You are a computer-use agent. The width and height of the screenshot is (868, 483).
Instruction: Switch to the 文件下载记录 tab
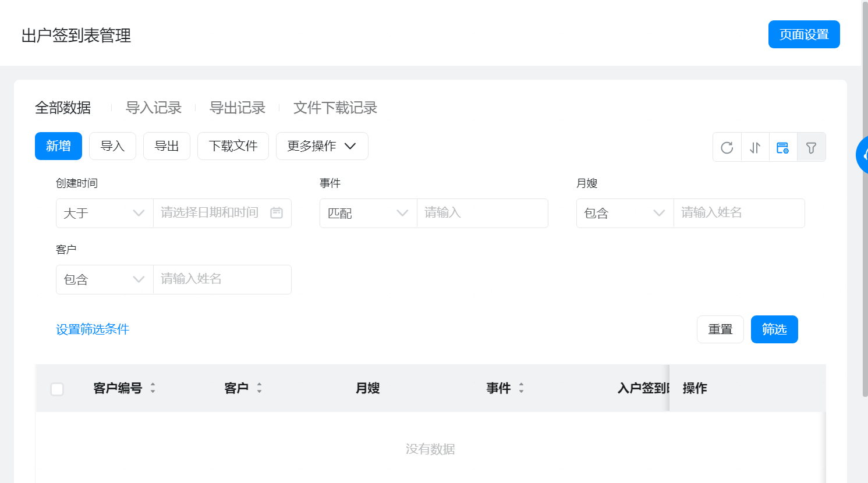(335, 108)
